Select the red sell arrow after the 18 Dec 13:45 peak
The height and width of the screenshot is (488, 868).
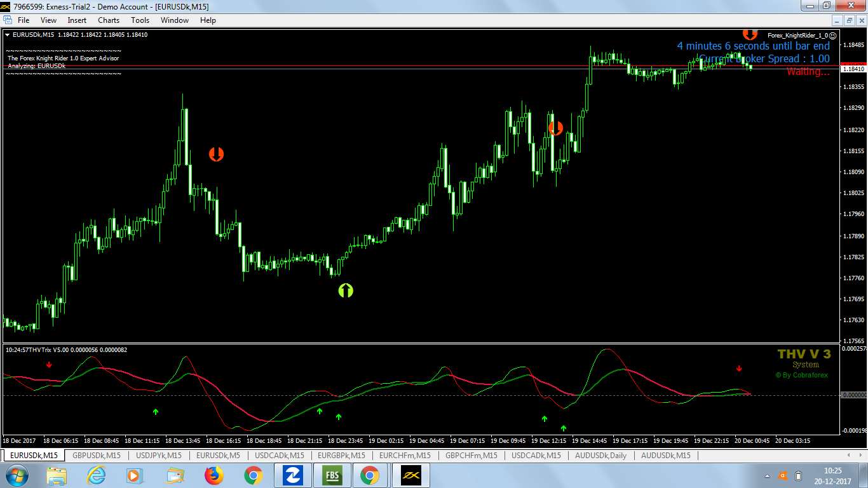click(216, 154)
